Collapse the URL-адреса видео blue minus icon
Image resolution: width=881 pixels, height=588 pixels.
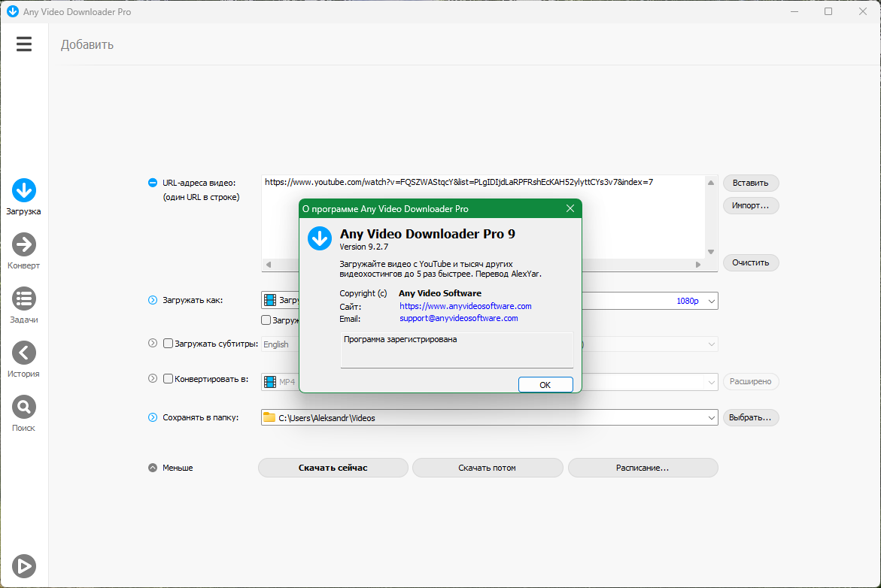(x=152, y=183)
